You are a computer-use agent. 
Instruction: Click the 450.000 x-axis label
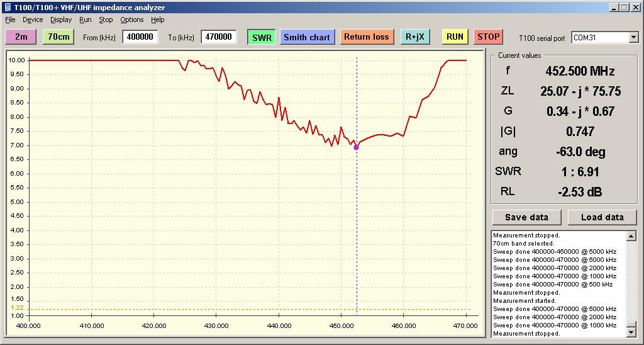pyautogui.click(x=341, y=325)
